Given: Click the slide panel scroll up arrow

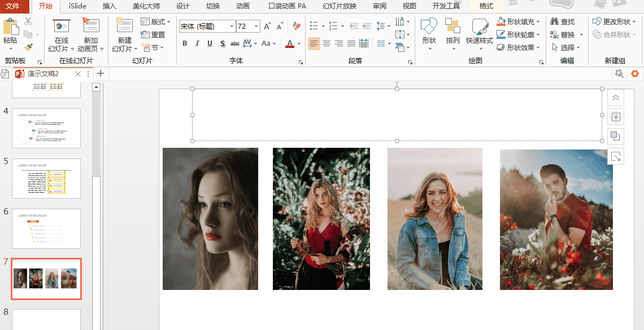Looking at the screenshot, I should point(97,87).
